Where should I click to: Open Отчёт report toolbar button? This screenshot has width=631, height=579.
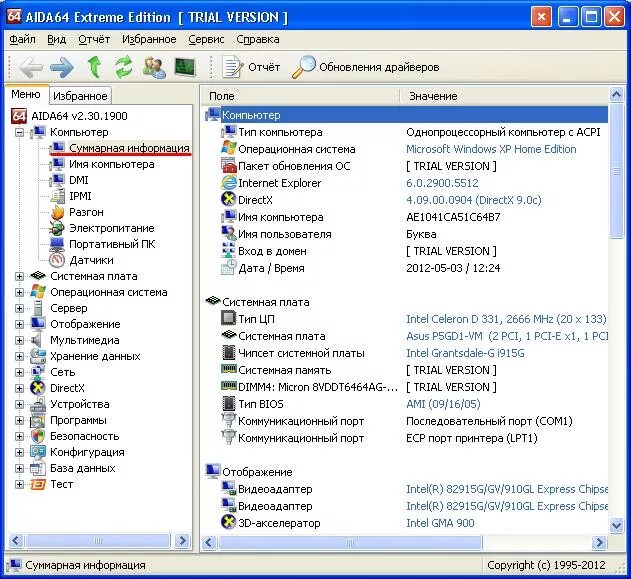pos(251,67)
